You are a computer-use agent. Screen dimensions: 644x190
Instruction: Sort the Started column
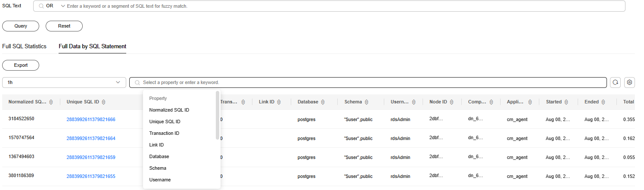click(566, 102)
